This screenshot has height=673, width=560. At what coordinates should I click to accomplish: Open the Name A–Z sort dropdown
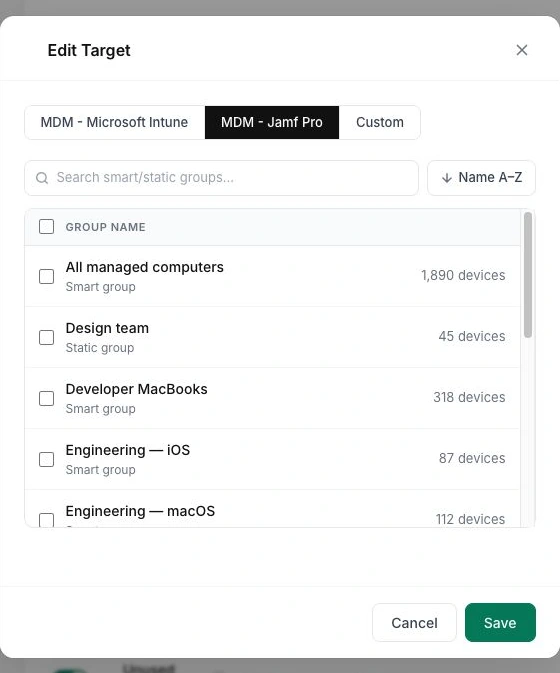coord(481,178)
